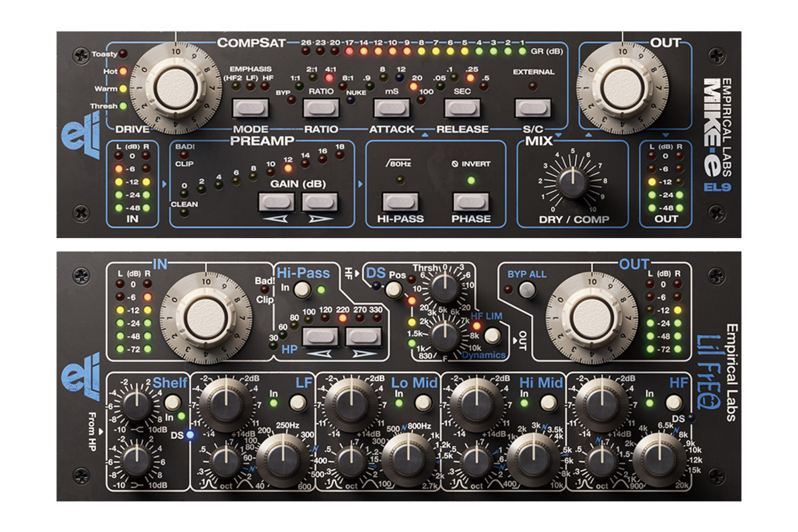Click the HP frequency up arrow button
The width and height of the screenshot is (798, 532).
[x=363, y=336]
